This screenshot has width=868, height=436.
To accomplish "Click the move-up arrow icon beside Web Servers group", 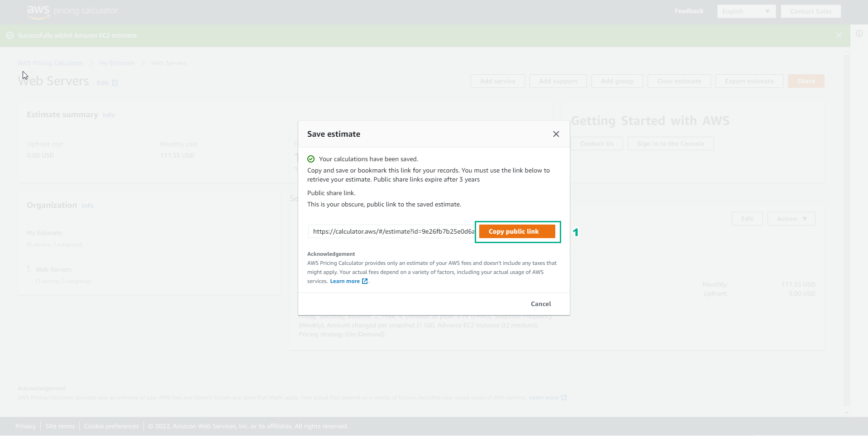I will coord(29,269).
